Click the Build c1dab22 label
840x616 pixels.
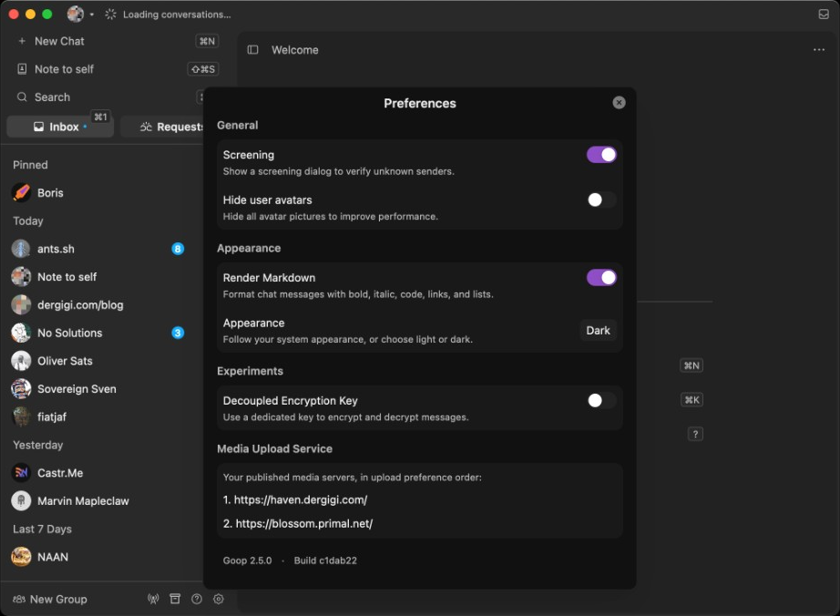[325, 560]
